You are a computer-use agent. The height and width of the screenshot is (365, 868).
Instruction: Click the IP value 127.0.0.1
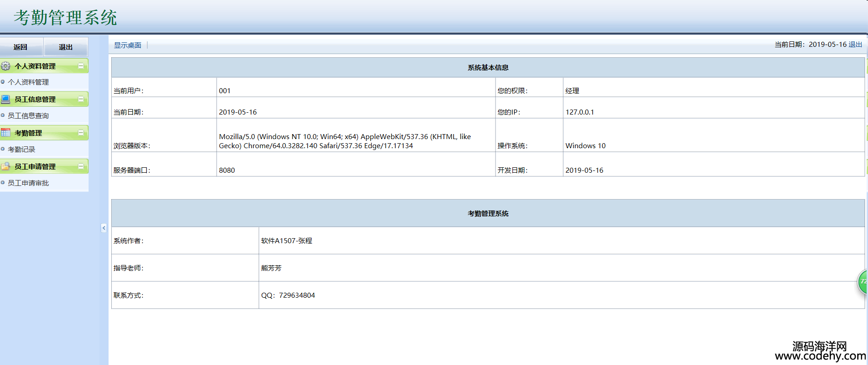tap(580, 112)
